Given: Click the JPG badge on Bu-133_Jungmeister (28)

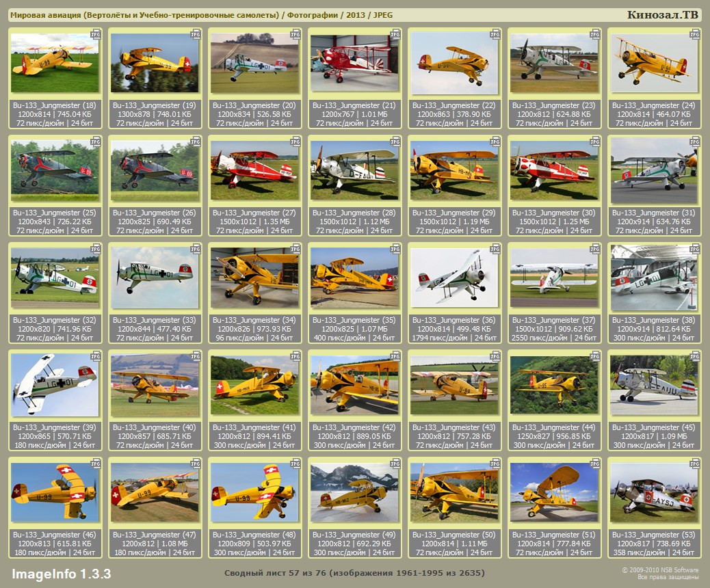Looking at the screenshot, I should [x=395, y=142].
